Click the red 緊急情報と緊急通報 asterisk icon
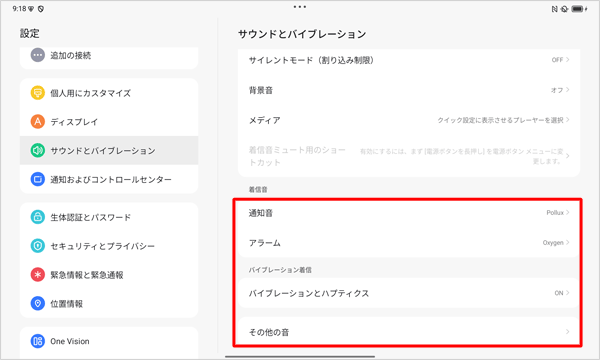The height and width of the screenshot is (360, 600). (38, 274)
